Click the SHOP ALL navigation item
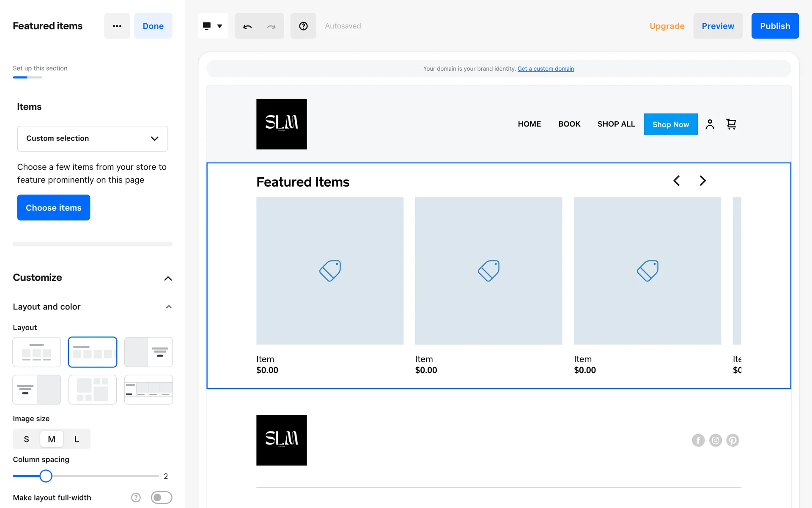812x508 pixels. coord(616,124)
